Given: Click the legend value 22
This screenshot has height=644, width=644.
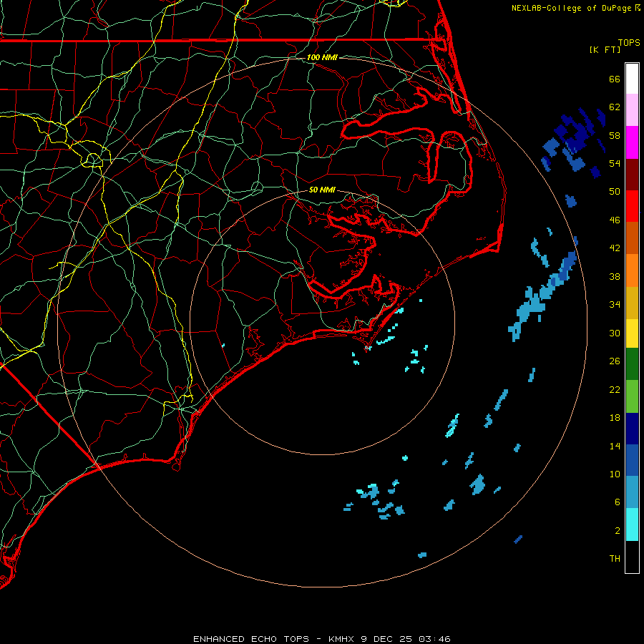Looking at the screenshot, I should point(615,389).
